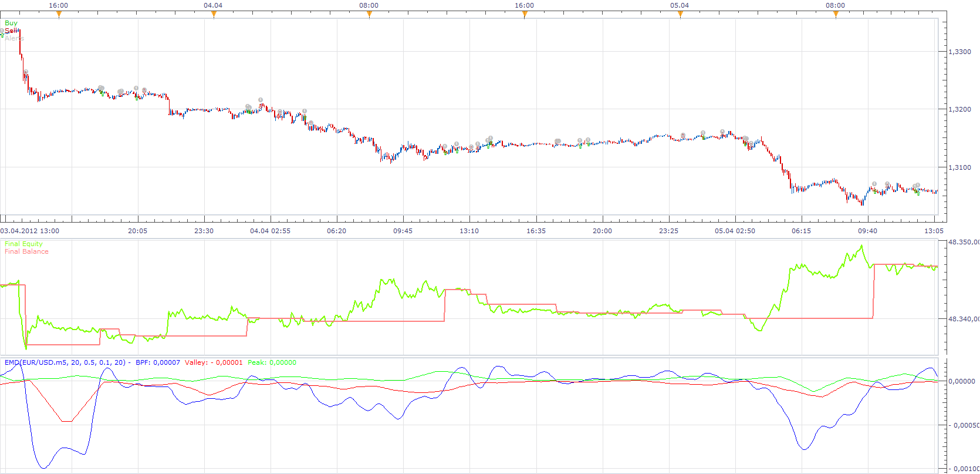Click the first 08:00 orange timeline marker
This screenshot has width=980, height=474.
[x=369, y=15]
